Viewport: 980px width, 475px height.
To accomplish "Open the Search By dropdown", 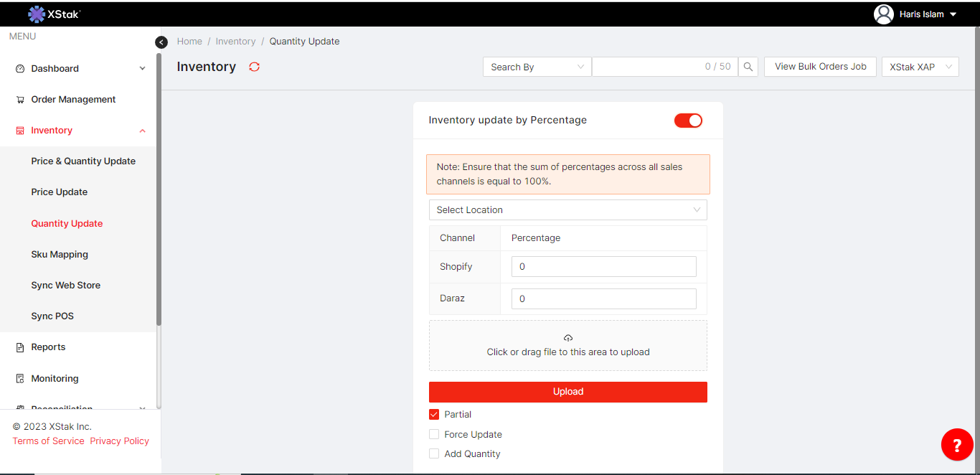I will pyautogui.click(x=537, y=67).
